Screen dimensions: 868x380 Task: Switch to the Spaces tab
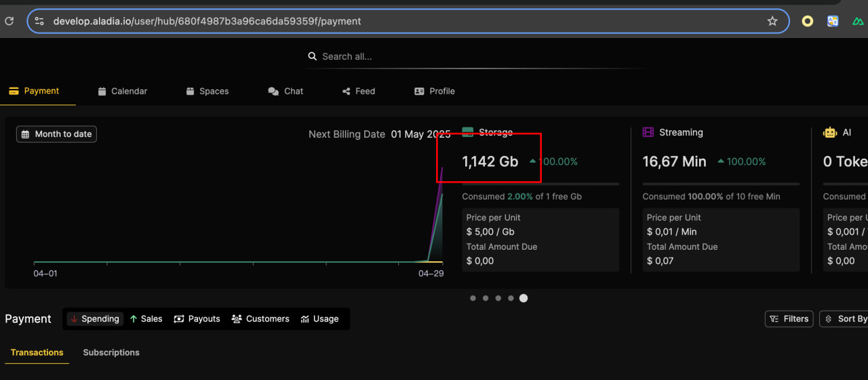click(x=207, y=91)
